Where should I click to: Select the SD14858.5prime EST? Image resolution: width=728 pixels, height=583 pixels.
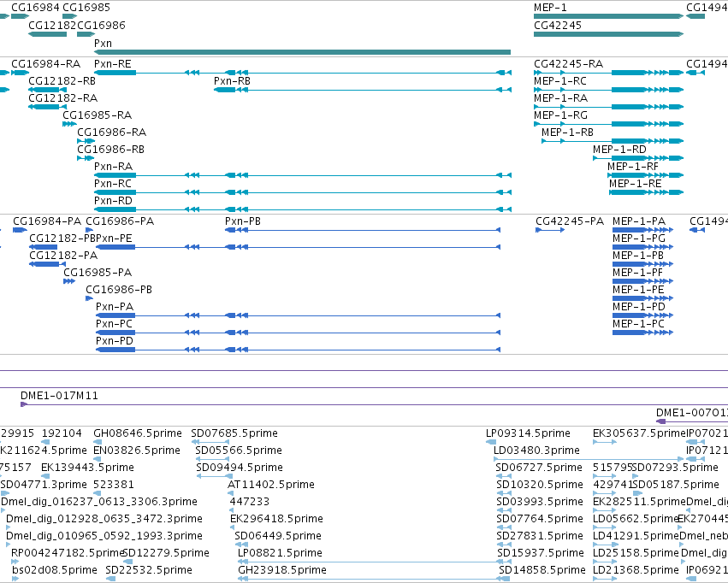point(505,579)
